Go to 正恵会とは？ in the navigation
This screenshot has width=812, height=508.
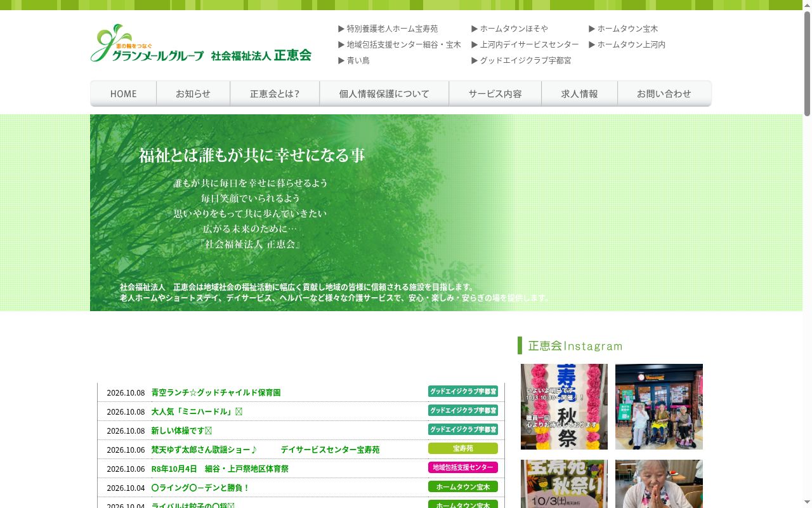point(275,93)
